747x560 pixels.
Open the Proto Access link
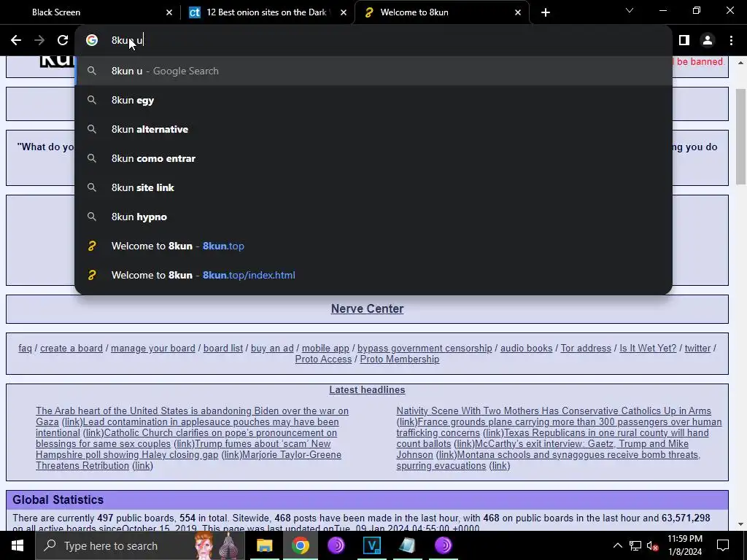click(323, 359)
